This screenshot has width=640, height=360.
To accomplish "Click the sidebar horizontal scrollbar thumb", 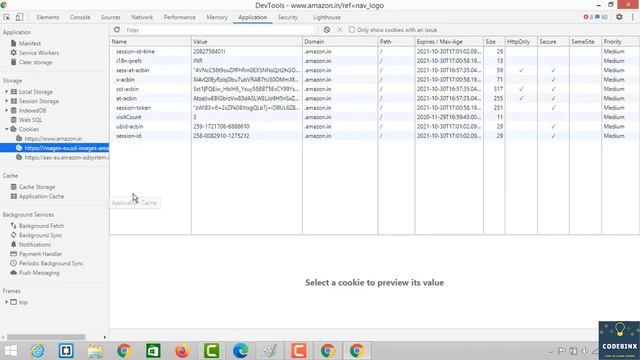I will [46, 337].
